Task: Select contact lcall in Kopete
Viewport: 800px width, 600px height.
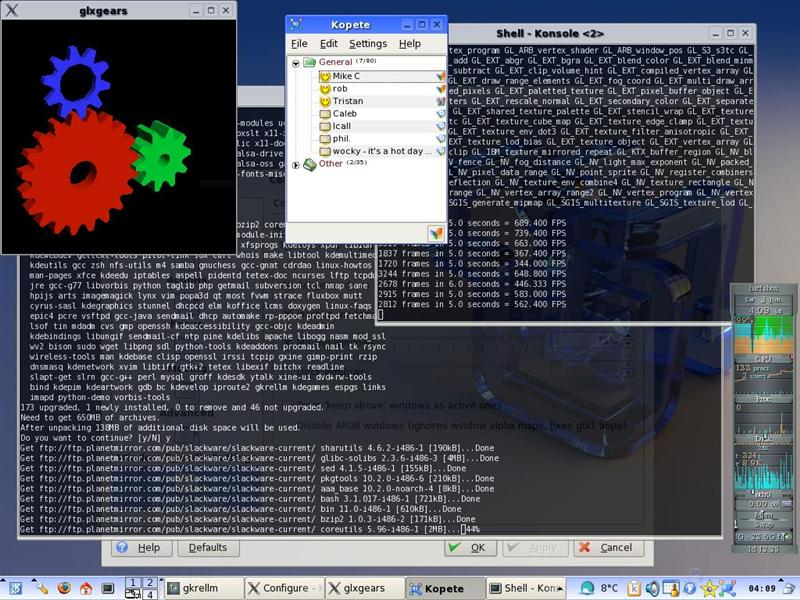Action: [382, 126]
